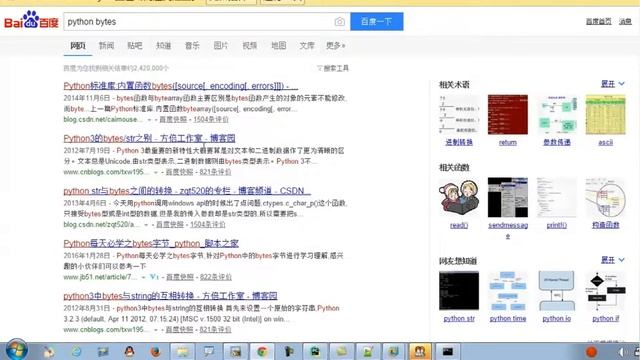This screenshot has height=360, width=640.
Task: Switch to the 贴吧 tab
Action: pyautogui.click(x=135, y=46)
